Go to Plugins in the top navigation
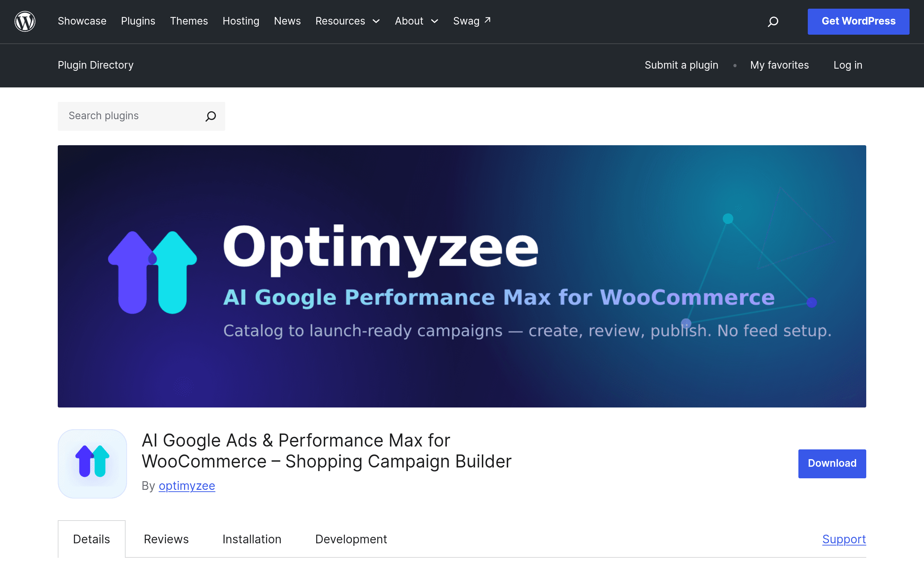 click(138, 21)
